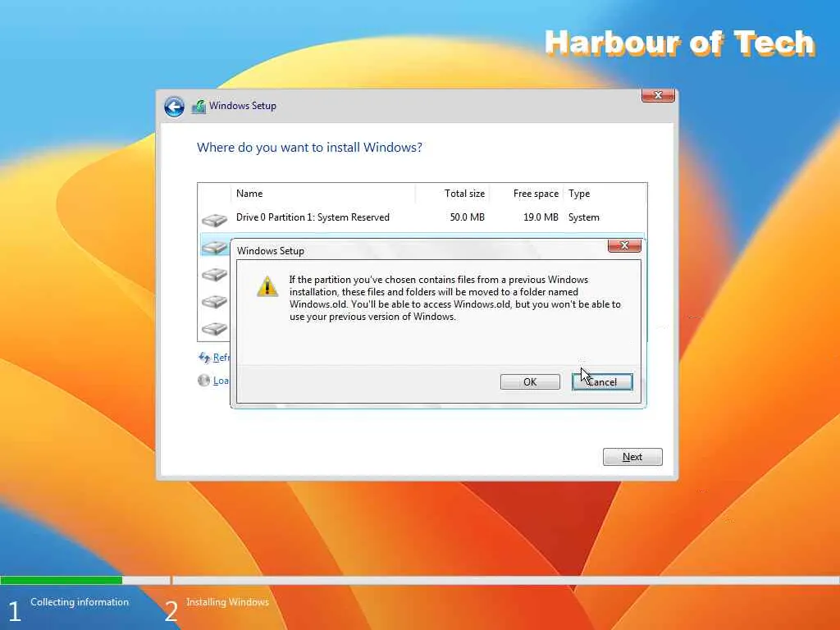Click the Load driver disc icon
Image resolution: width=840 pixels, height=630 pixels.
pyautogui.click(x=203, y=381)
